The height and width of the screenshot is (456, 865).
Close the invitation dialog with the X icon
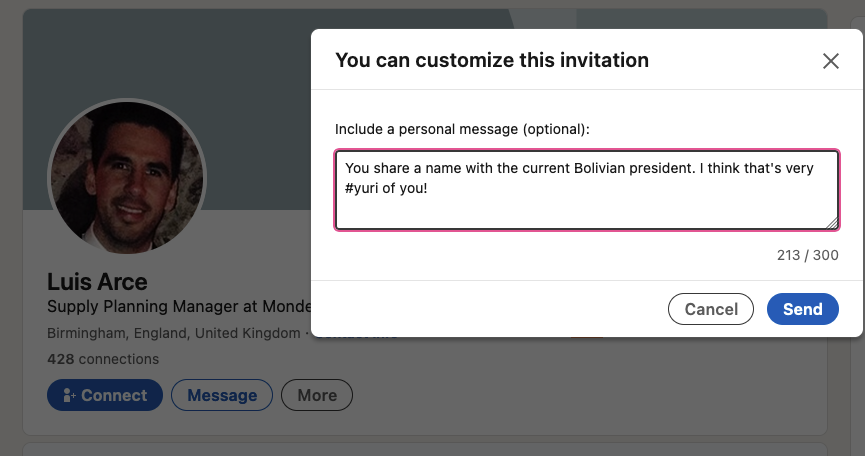(x=831, y=61)
